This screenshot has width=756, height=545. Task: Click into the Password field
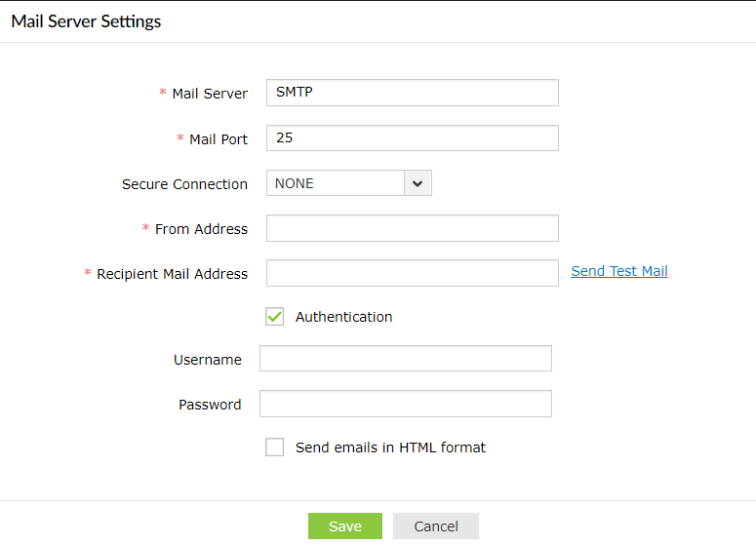pos(405,404)
